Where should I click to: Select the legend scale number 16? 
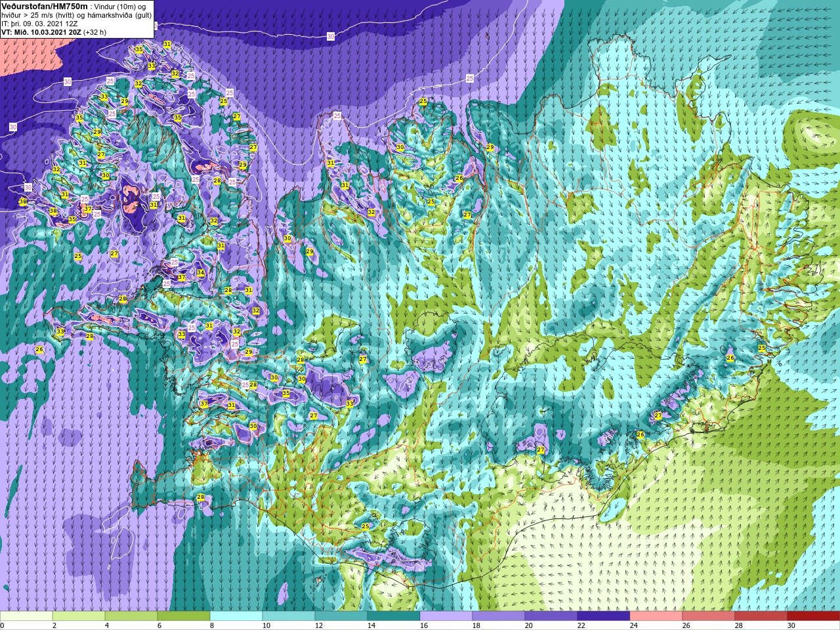pos(424,625)
